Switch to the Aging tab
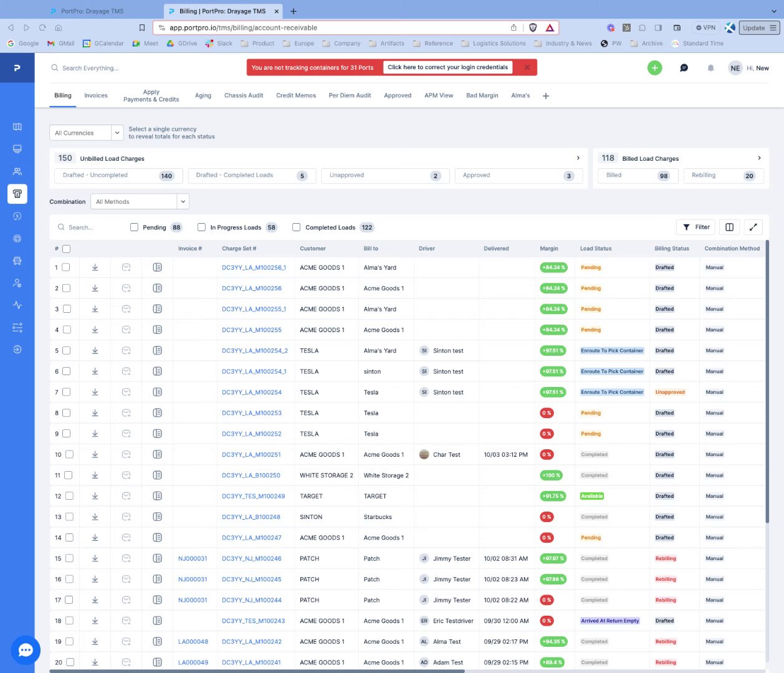Screen dimensions: 784x673 click(203, 95)
